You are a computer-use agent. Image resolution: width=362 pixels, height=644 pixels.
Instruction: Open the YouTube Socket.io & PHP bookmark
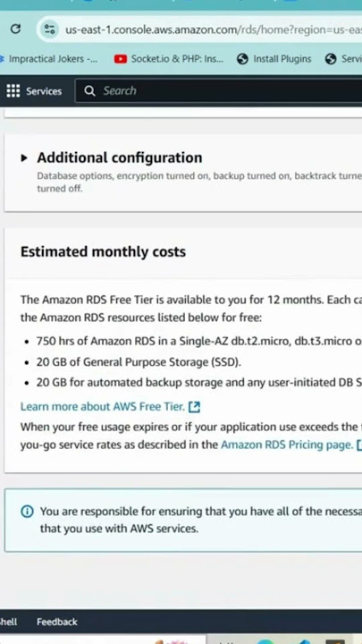click(x=169, y=59)
